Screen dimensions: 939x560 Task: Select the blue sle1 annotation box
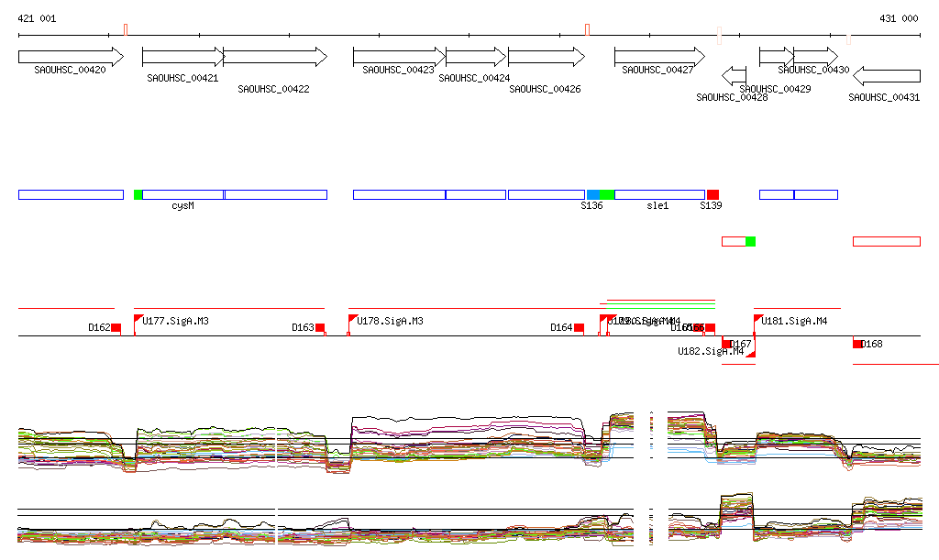[x=660, y=194]
